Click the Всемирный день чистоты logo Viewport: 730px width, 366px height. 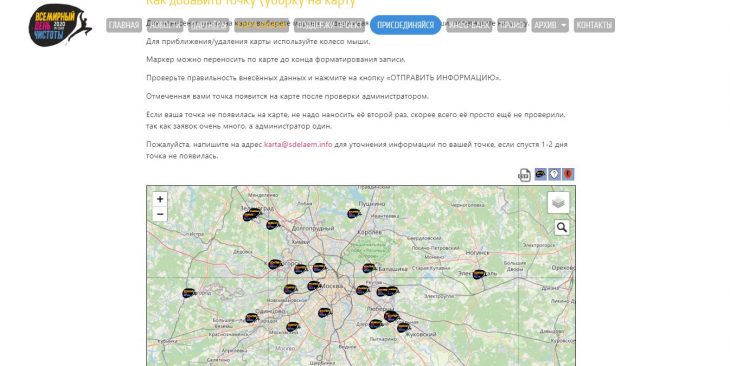pos(59,25)
